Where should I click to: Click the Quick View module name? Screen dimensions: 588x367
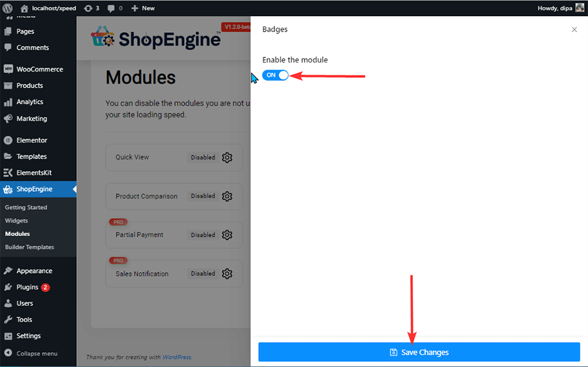click(x=132, y=157)
